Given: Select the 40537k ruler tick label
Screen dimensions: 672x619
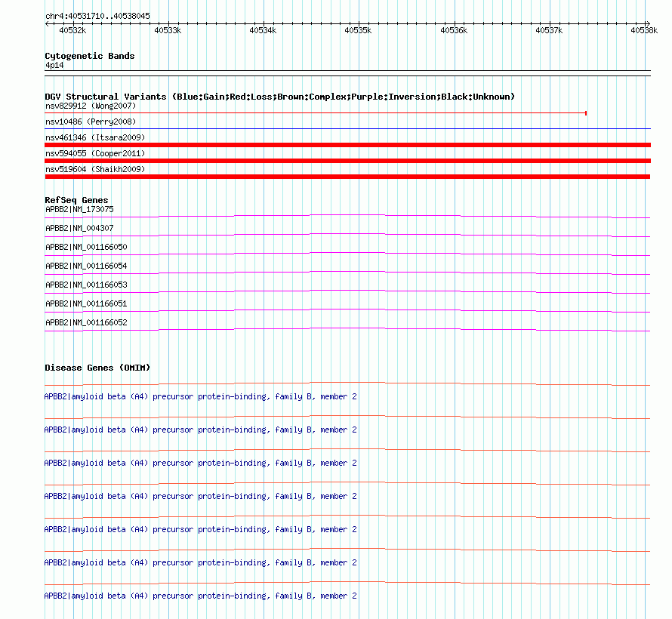Looking at the screenshot, I should point(549,30).
